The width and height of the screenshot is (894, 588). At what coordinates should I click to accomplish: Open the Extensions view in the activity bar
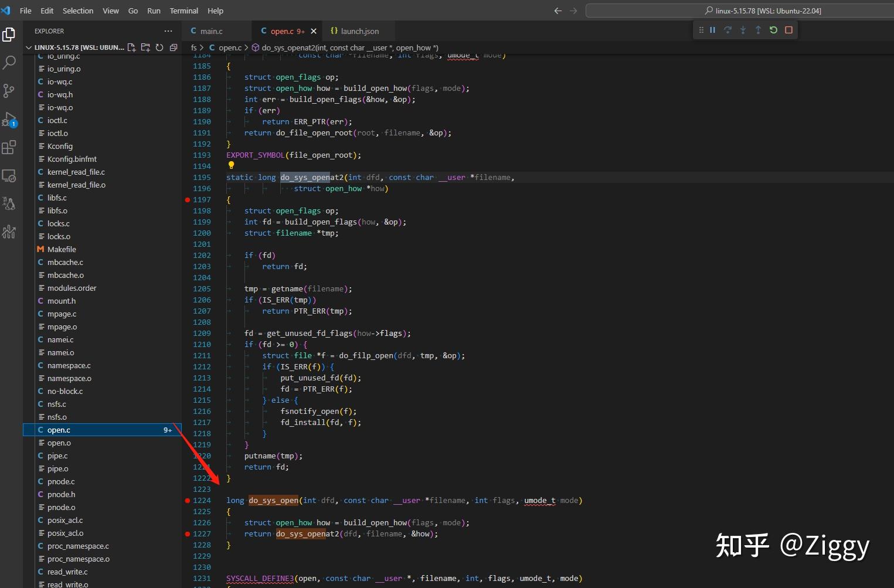[9, 148]
